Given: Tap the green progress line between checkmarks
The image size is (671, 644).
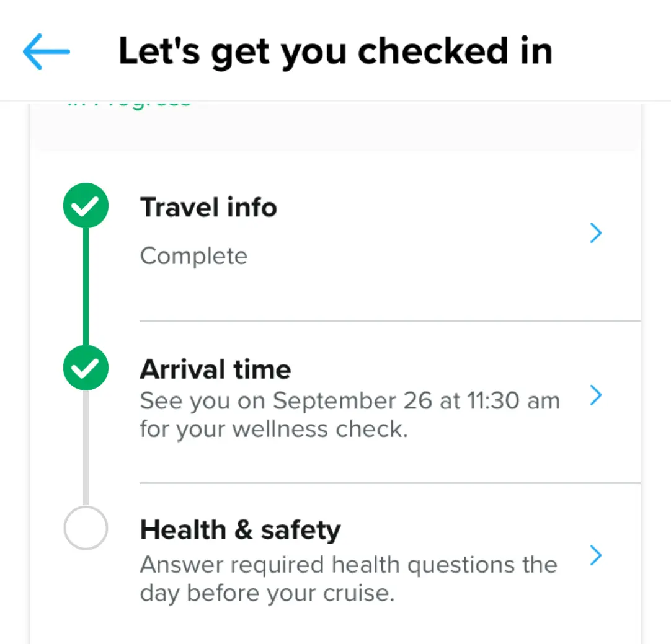Looking at the screenshot, I should [86, 286].
